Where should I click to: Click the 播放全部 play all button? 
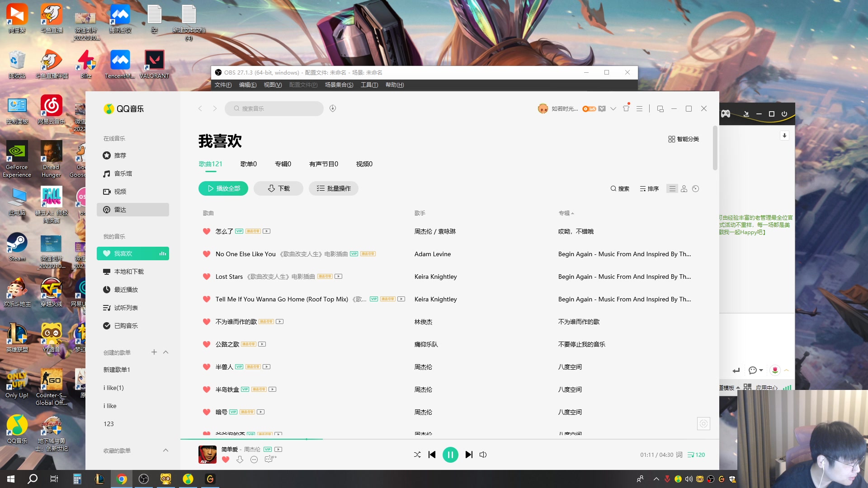coord(223,188)
